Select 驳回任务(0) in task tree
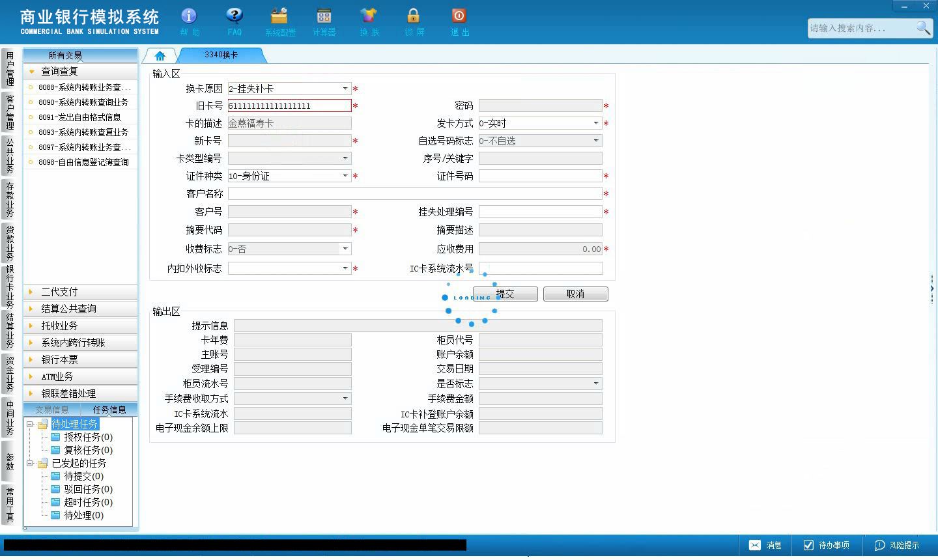The width and height of the screenshot is (938, 560). [x=88, y=489]
